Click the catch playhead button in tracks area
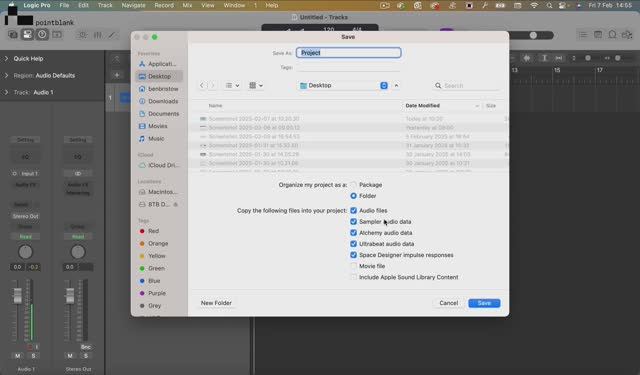Image resolution: width=640 pixels, height=375 pixels. click(x=559, y=58)
